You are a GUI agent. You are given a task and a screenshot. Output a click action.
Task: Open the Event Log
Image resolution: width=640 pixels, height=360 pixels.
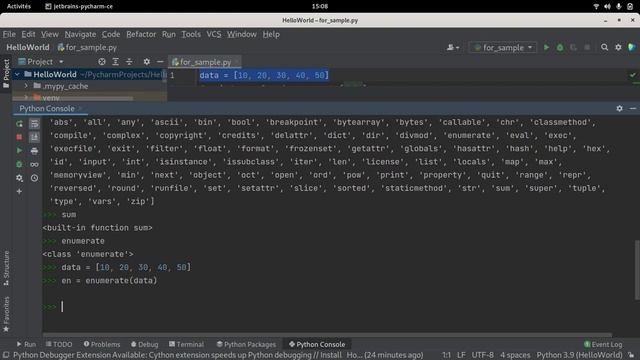603,344
